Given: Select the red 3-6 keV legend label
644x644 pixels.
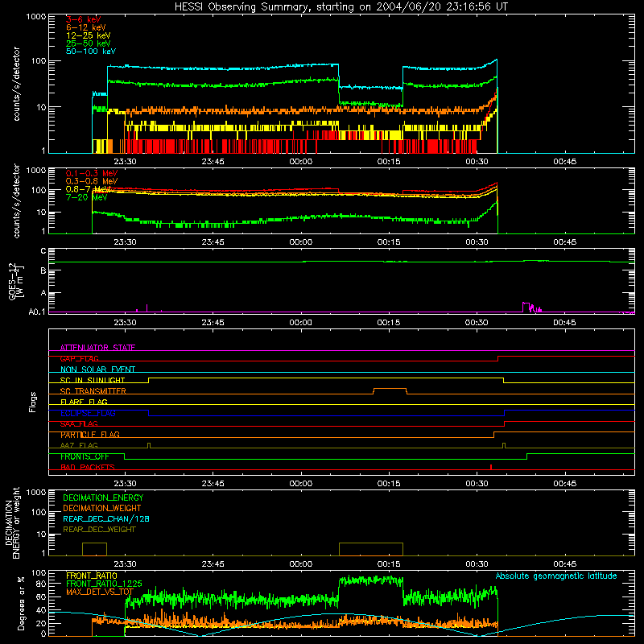Looking at the screenshot, I should point(84,19).
